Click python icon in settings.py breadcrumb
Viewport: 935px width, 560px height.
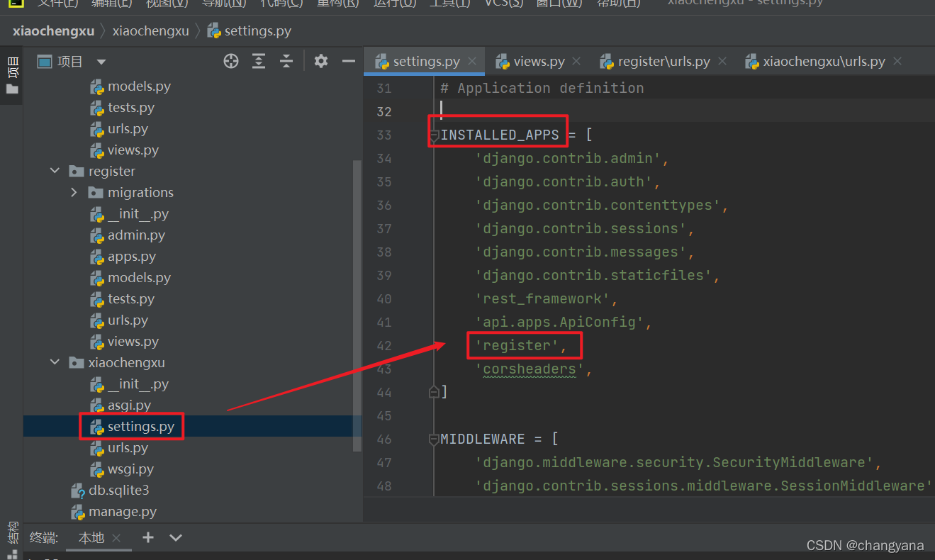tap(213, 30)
